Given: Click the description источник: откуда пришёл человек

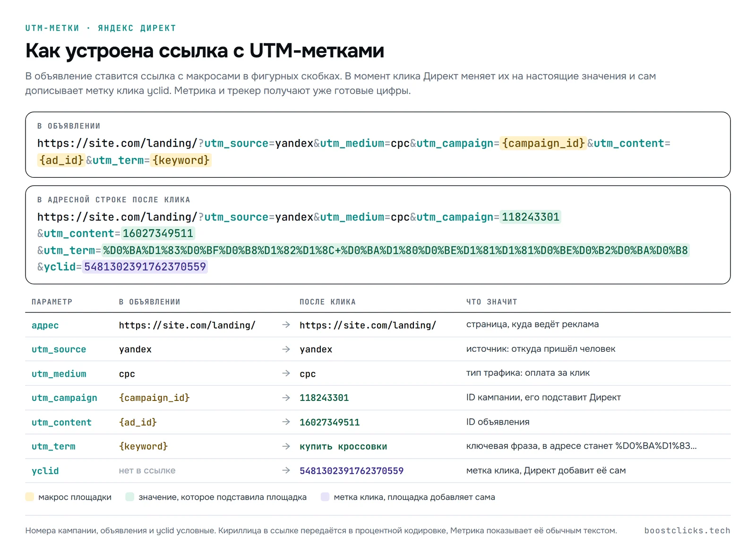Looking at the screenshot, I should click(541, 349).
